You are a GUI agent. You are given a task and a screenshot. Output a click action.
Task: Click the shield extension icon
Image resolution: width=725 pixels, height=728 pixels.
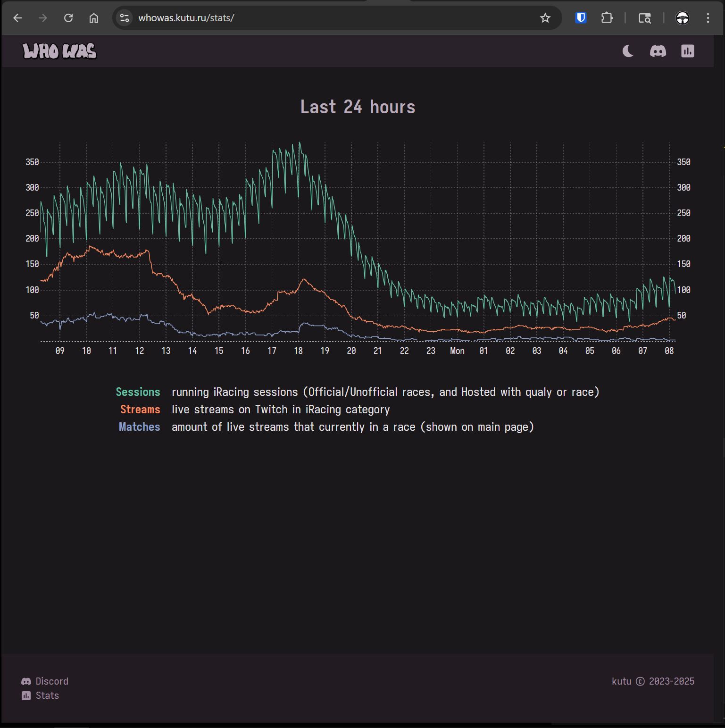pos(581,18)
